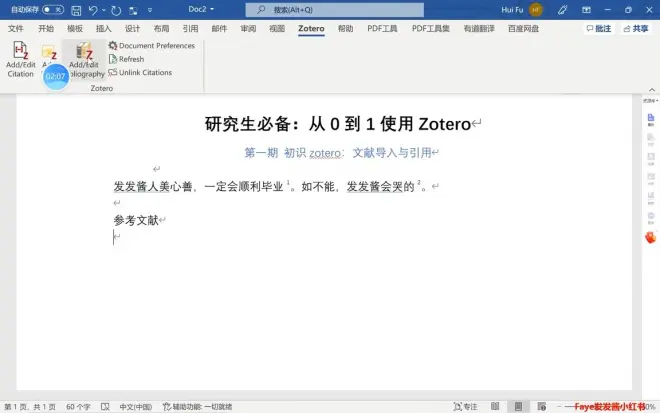Switch to the PDF工具 tab
660x413 pixels.
[382, 29]
